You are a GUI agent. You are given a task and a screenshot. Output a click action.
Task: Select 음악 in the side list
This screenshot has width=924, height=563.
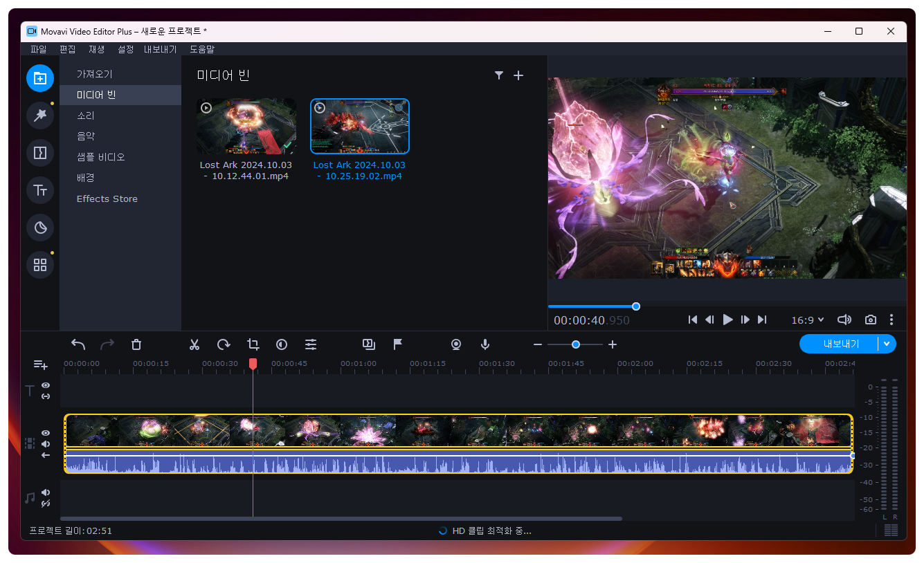(120, 136)
